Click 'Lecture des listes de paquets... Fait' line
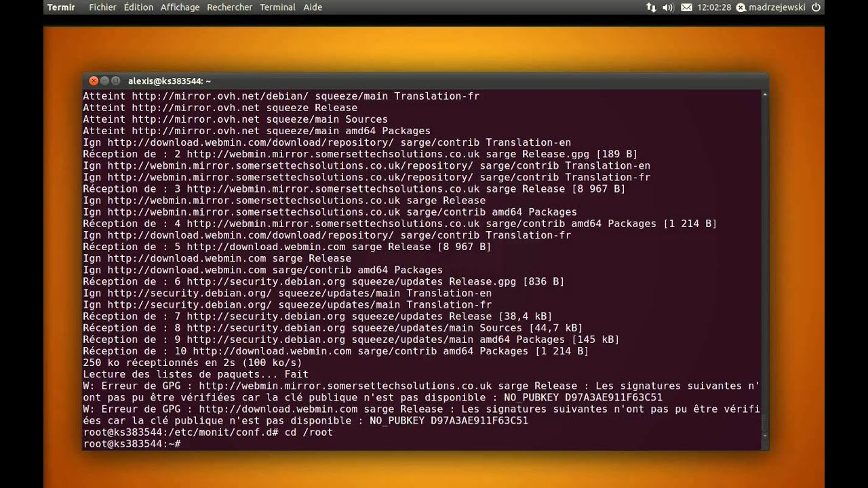The width and height of the screenshot is (868, 488). tap(195, 374)
